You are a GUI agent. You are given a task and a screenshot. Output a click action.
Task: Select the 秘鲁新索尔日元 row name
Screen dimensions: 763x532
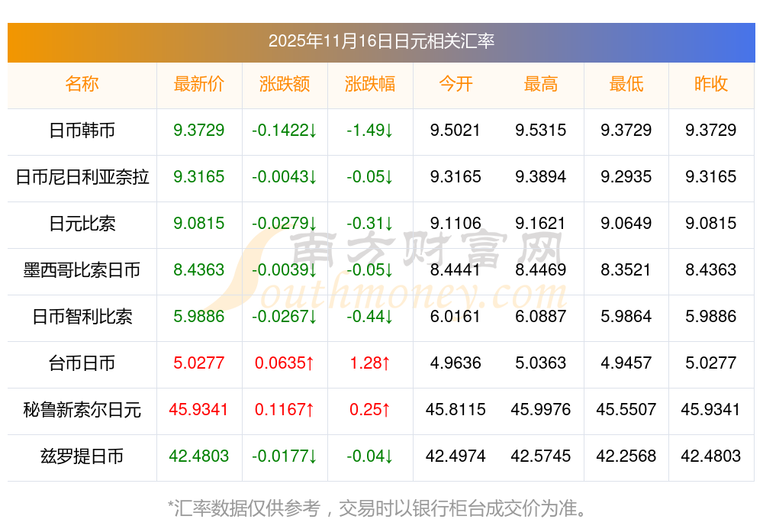click(82, 409)
